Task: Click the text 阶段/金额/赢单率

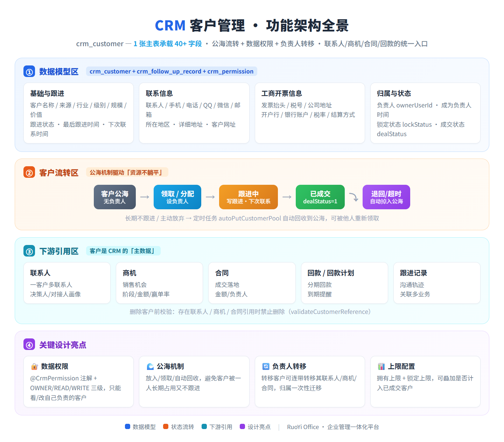Action: pyautogui.click(x=146, y=294)
